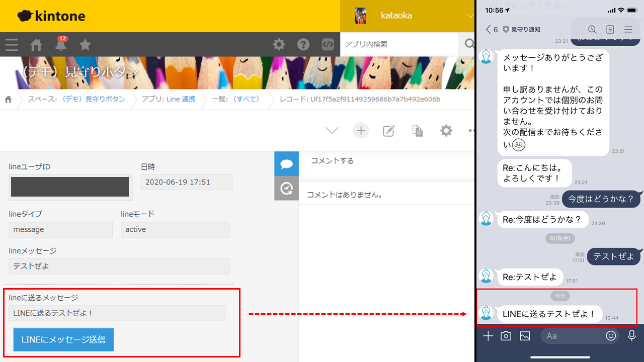Tap the sent 今度はどうかな? bubble
Viewport: 644px width, 362px height.
602,199
